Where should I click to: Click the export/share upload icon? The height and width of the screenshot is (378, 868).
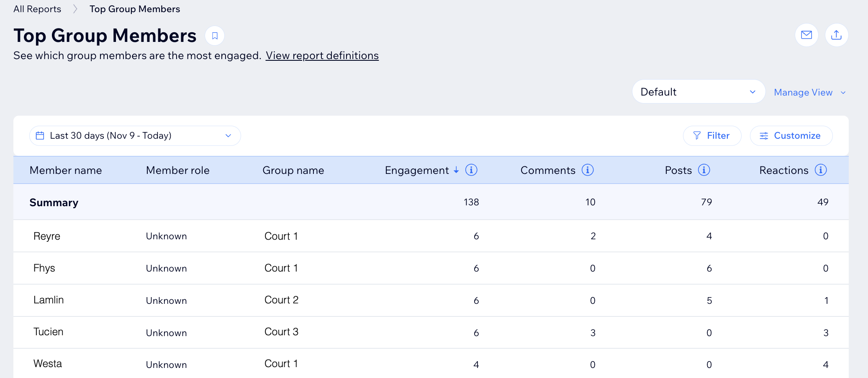tap(836, 35)
